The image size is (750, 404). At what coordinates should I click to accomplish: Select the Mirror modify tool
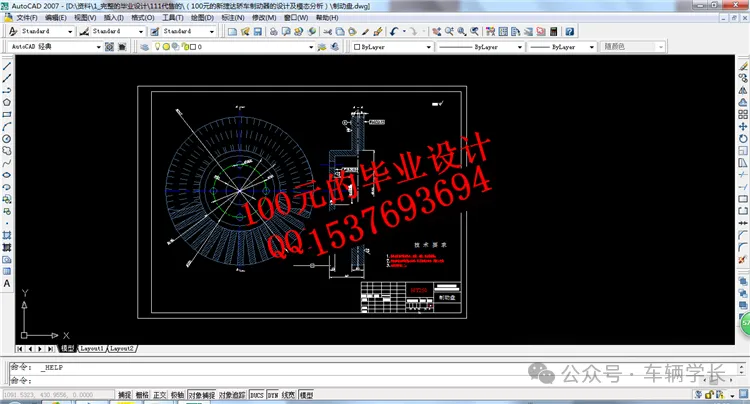[x=743, y=90]
